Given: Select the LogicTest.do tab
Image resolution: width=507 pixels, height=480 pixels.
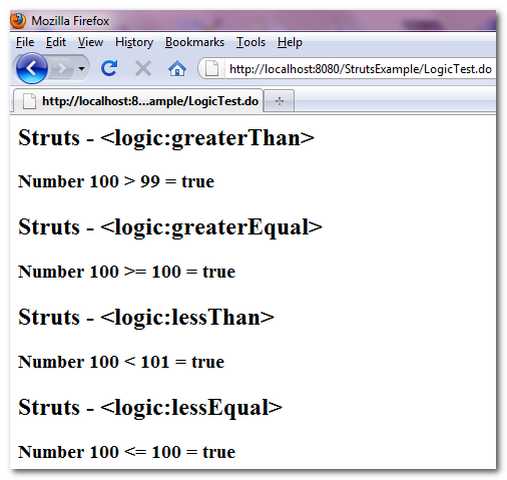Looking at the screenshot, I should click(x=138, y=101).
